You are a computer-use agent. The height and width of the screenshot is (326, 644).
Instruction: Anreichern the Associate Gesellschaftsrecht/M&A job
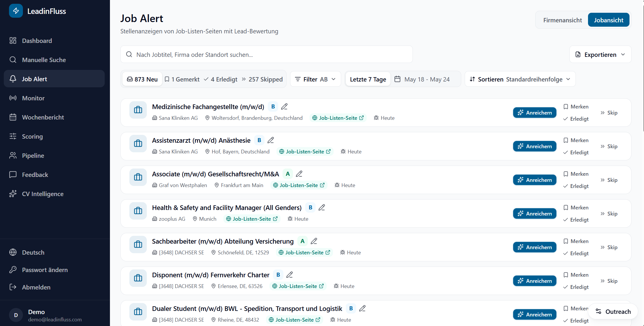[535, 180]
